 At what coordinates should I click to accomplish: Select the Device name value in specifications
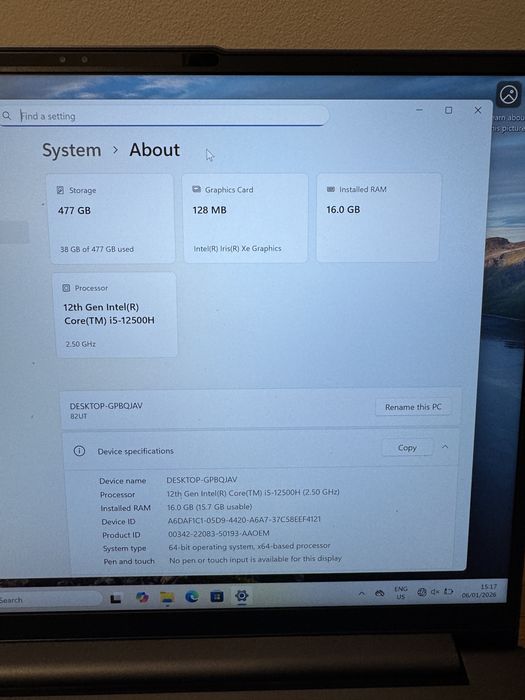point(202,479)
